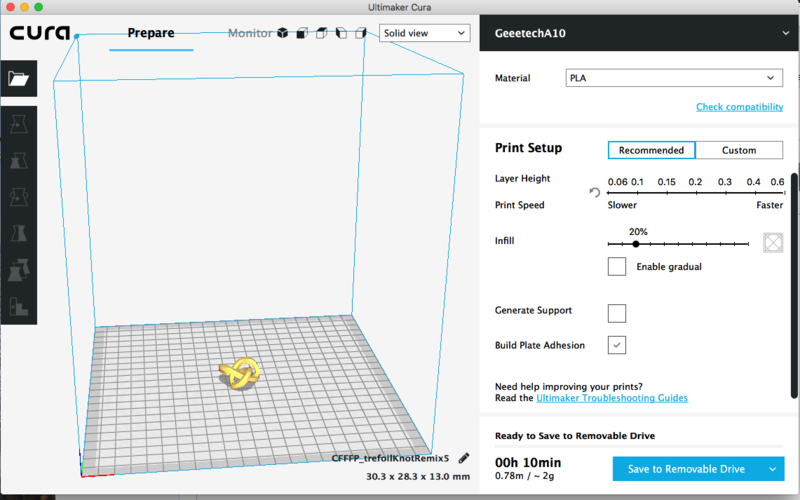The width and height of the screenshot is (800, 500).
Task: Select the Rotate tool in left toolbar
Action: point(19,197)
